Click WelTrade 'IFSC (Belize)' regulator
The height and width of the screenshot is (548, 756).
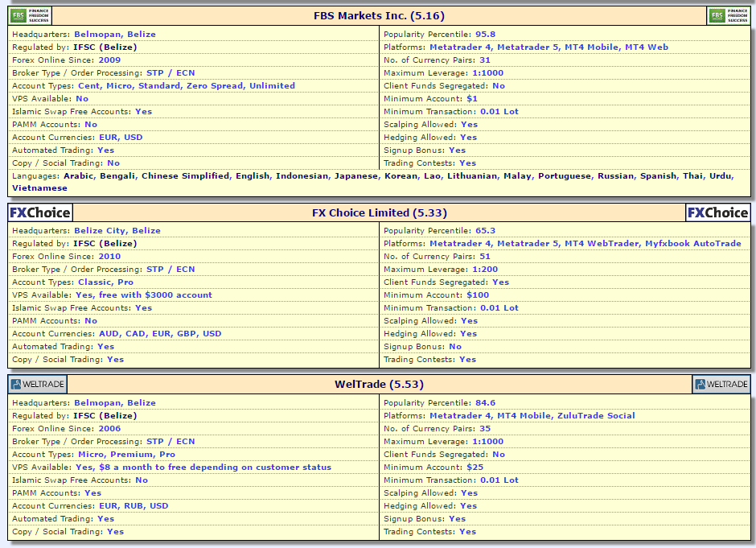[105, 416]
